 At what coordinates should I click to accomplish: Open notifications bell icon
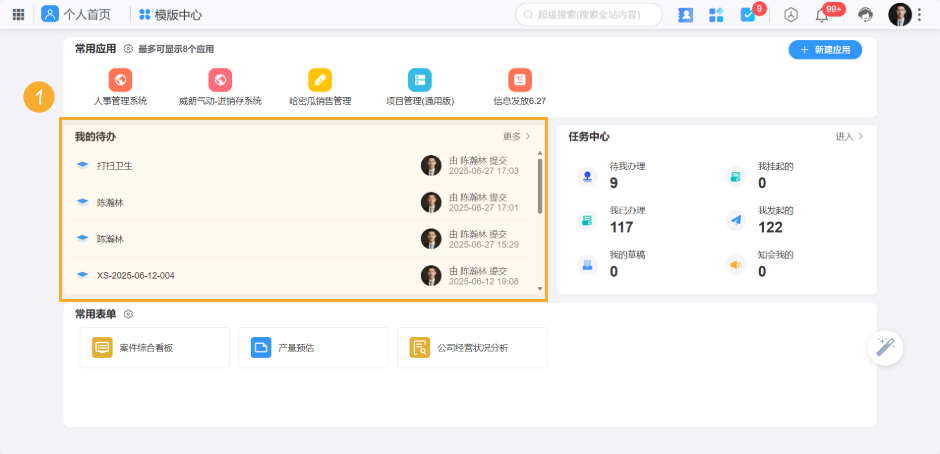(x=822, y=16)
